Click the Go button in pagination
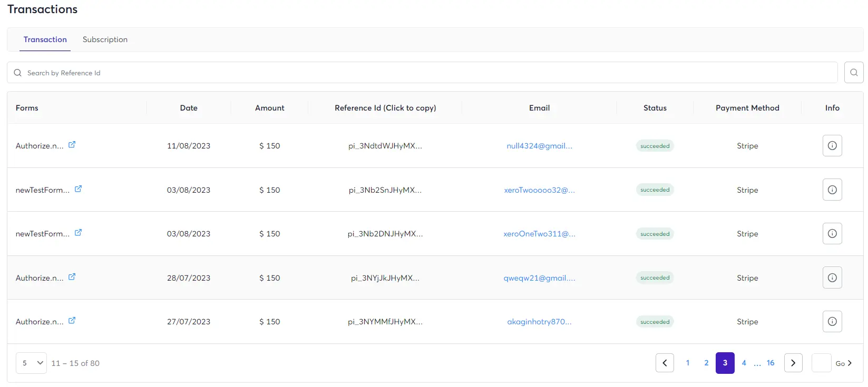Screen dimensions: 868x387 point(844,363)
